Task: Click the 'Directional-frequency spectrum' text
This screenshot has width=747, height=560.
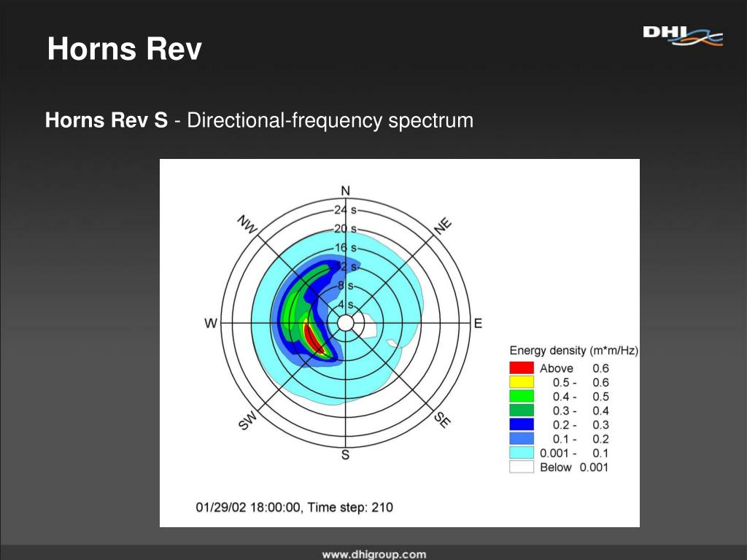Action: (x=330, y=120)
